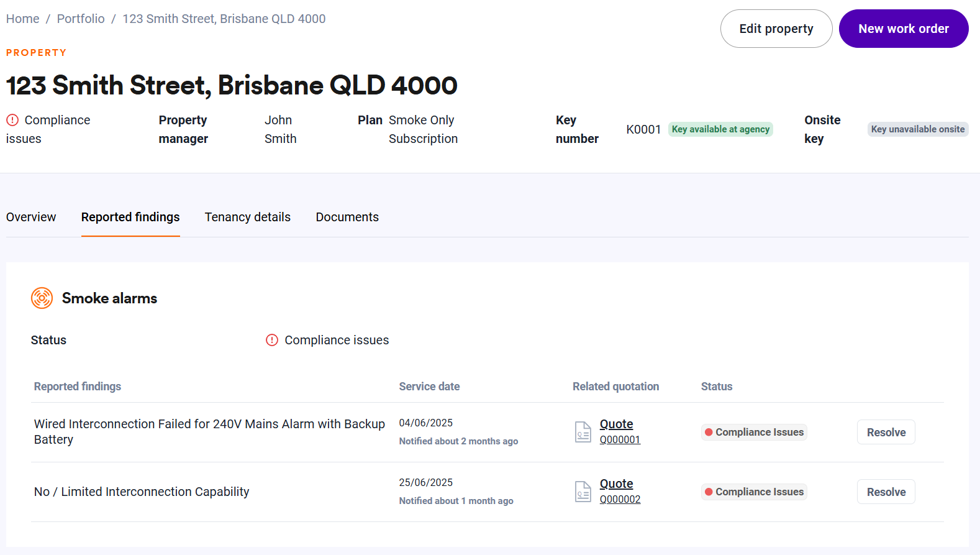Click the smoke alarm icon beside Smoke alarms
980x555 pixels.
(42, 298)
